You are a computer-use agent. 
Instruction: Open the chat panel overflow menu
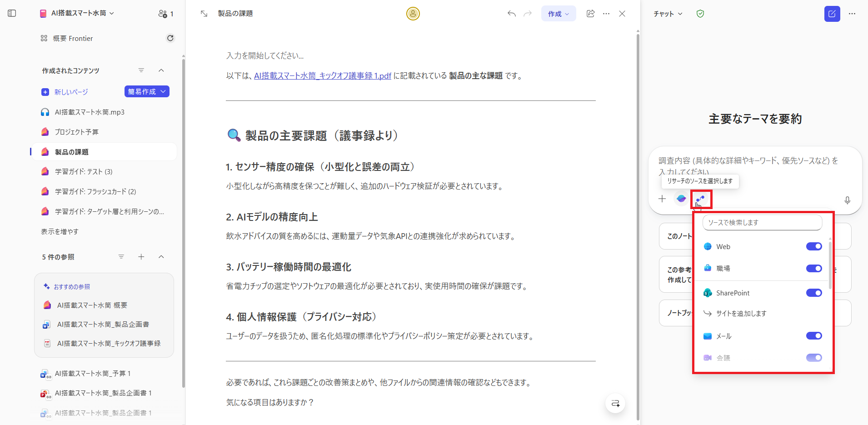click(853, 14)
